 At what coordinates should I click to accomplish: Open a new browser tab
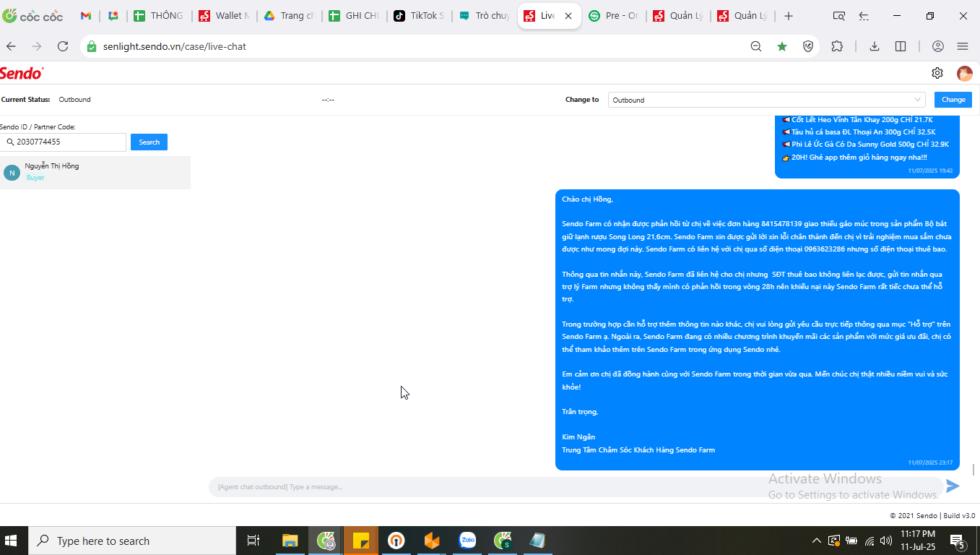[789, 16]
